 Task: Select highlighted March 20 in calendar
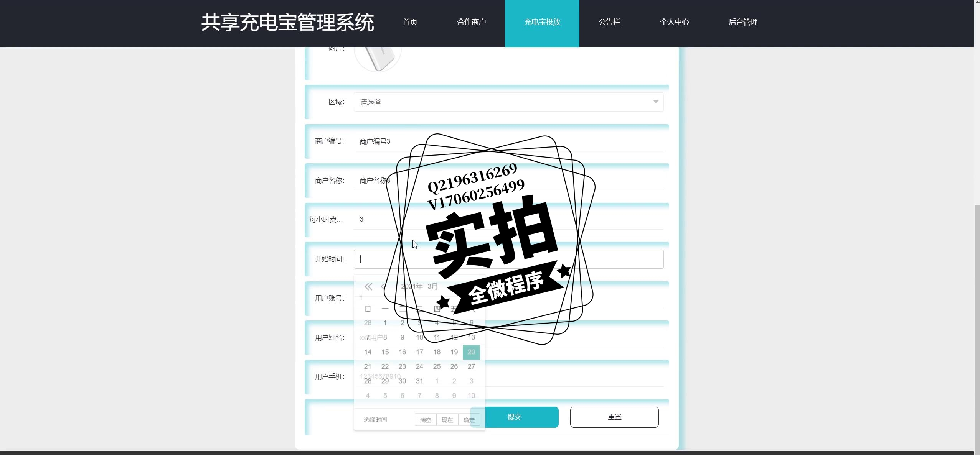pyautogui.click(x=471, y=352)
